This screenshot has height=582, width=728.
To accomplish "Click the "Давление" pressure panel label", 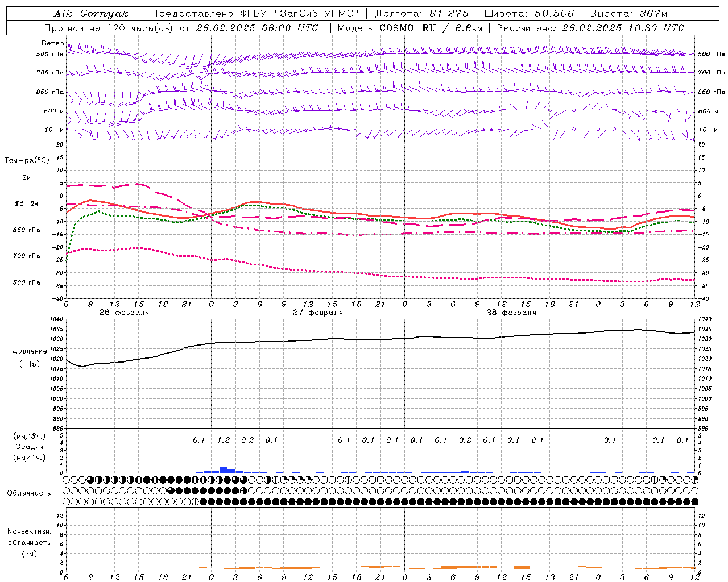I will pos(30,351).
